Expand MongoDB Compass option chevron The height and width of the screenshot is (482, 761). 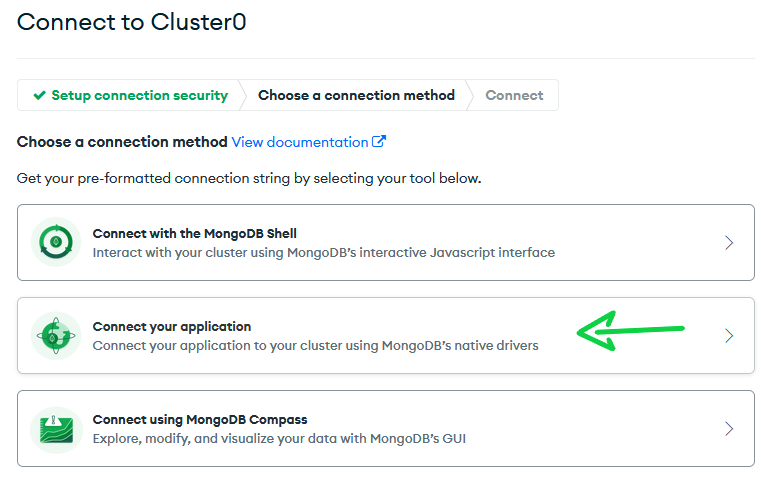(x=728, y=429)
